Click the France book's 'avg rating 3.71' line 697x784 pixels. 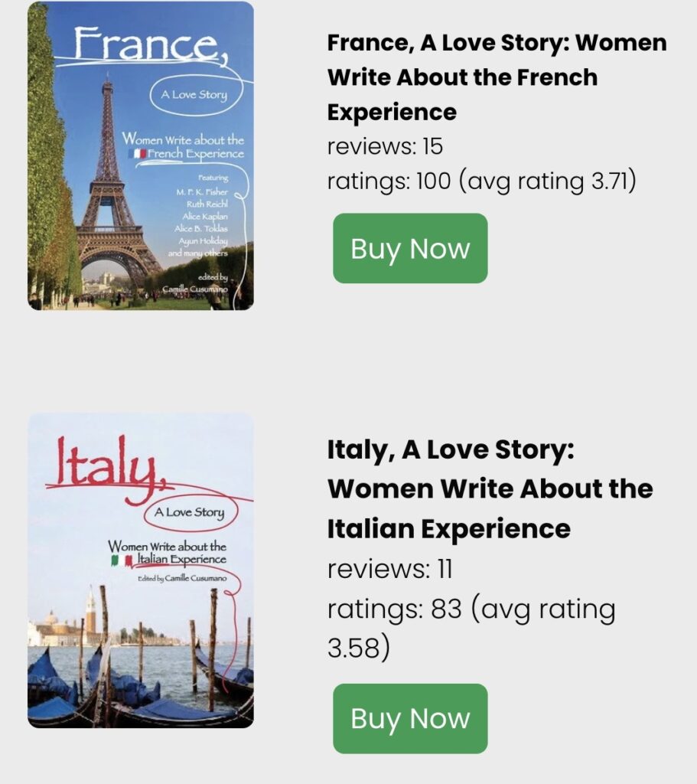click(x=482, y=182)
